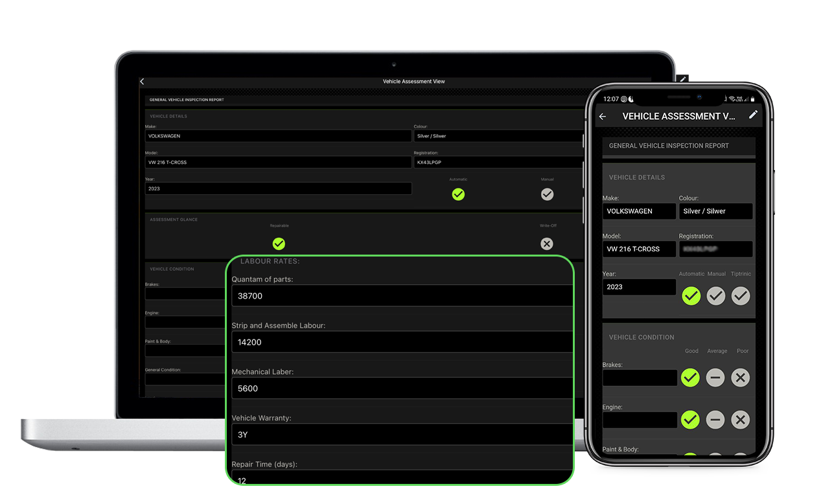
Task: Set Engine to Average on the phone
Action: click(715, 420)
